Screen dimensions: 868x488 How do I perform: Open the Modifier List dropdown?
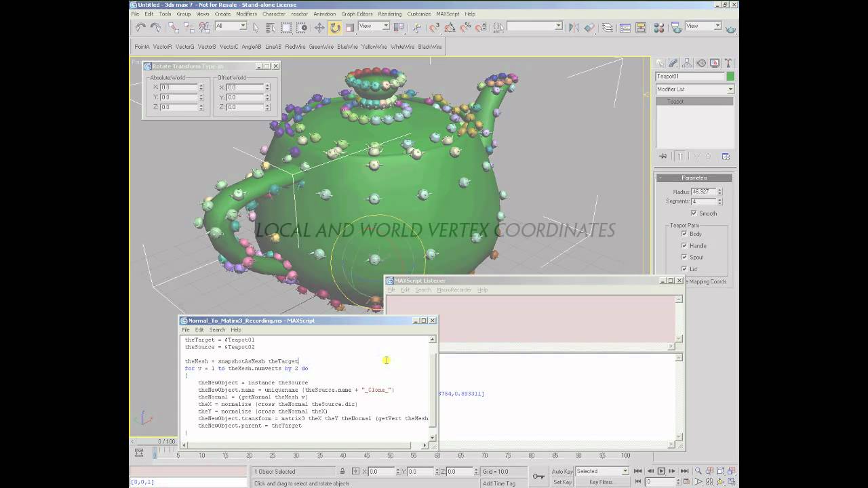click(694, 89)
